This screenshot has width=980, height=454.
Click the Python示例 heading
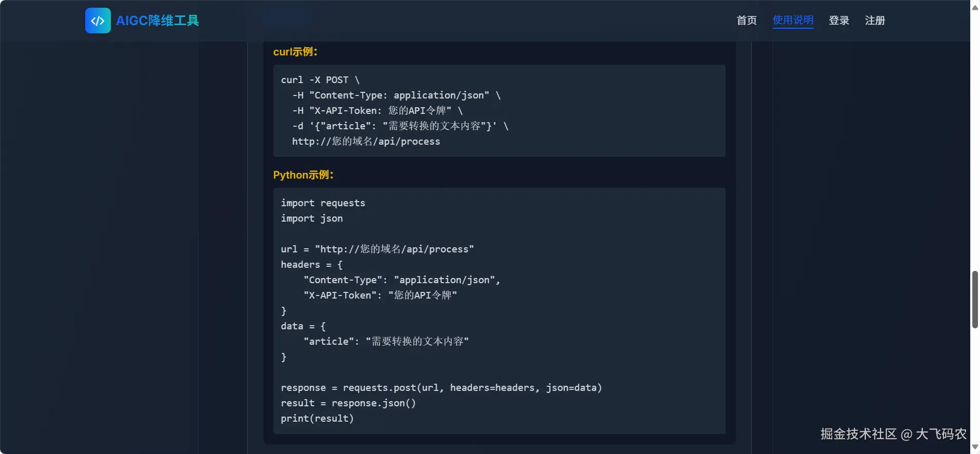coord(303,175)
